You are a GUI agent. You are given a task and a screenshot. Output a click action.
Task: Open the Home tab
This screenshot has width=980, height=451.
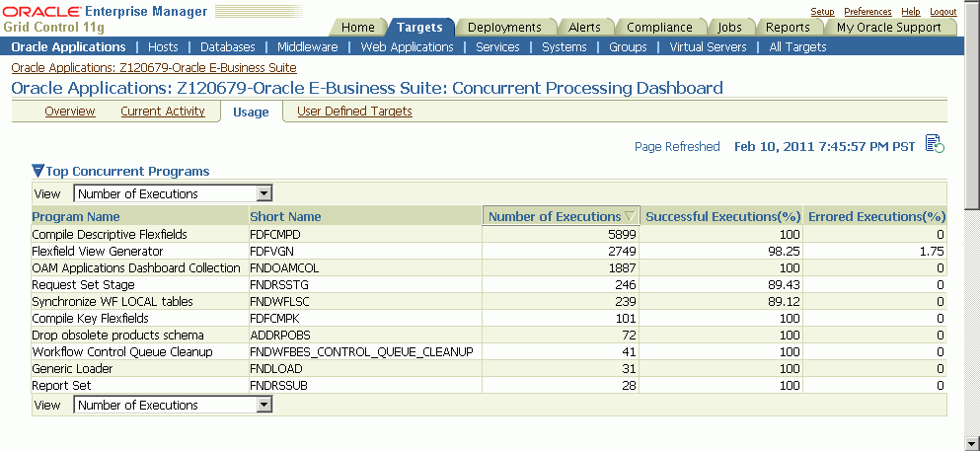(358, 27)
